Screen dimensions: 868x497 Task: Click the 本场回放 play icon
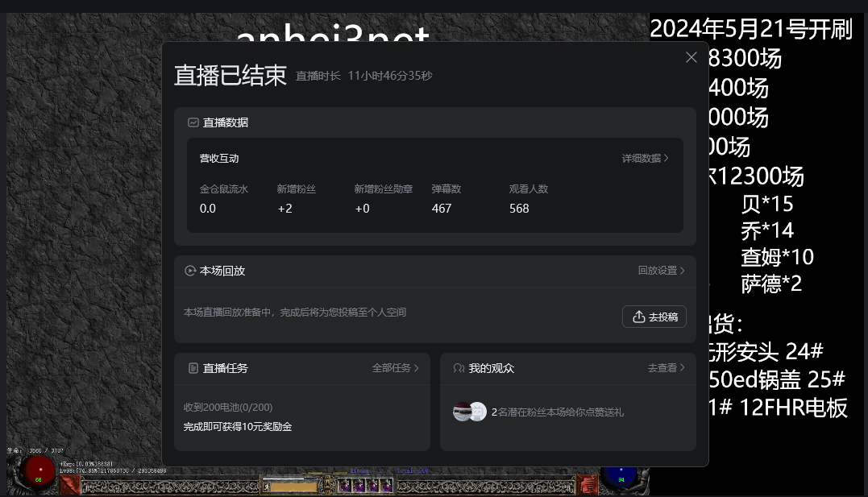(x=190, y=271)
